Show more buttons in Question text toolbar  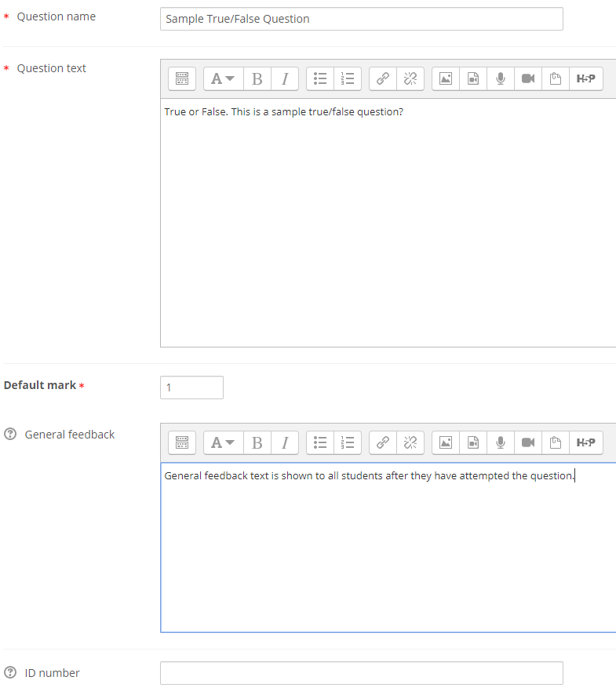tap(182, 79)
